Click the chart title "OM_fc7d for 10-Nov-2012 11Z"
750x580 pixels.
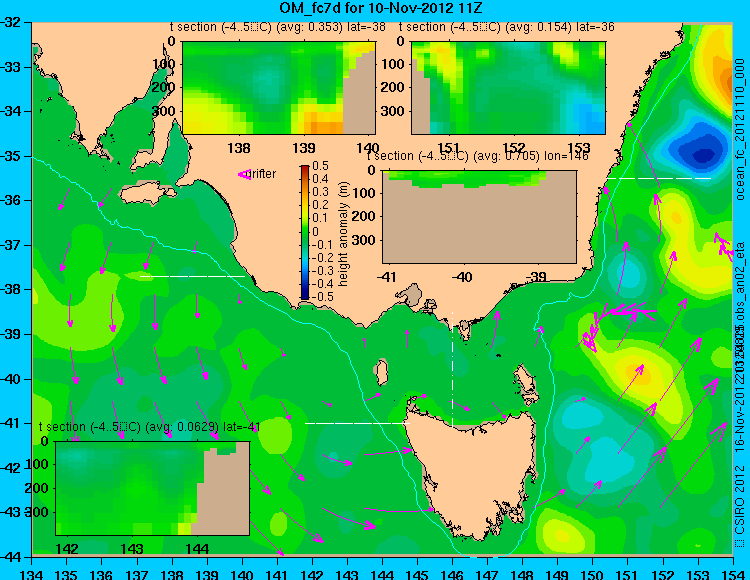click(381, 8)
